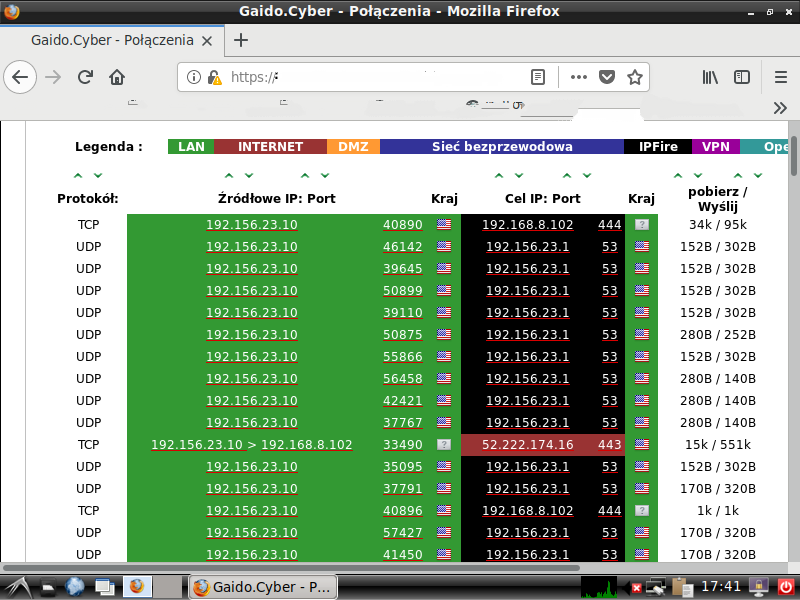Open a new browser tab

[x=240, y=40]
